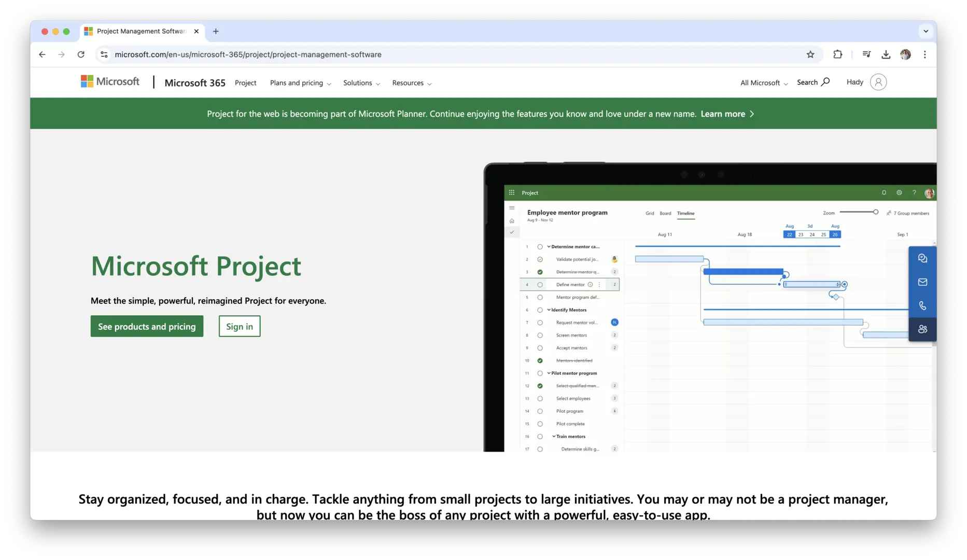Go back to the previous page
Viewport: 967px width, 560px height.
pyautogui.click(x=42, y=54)
